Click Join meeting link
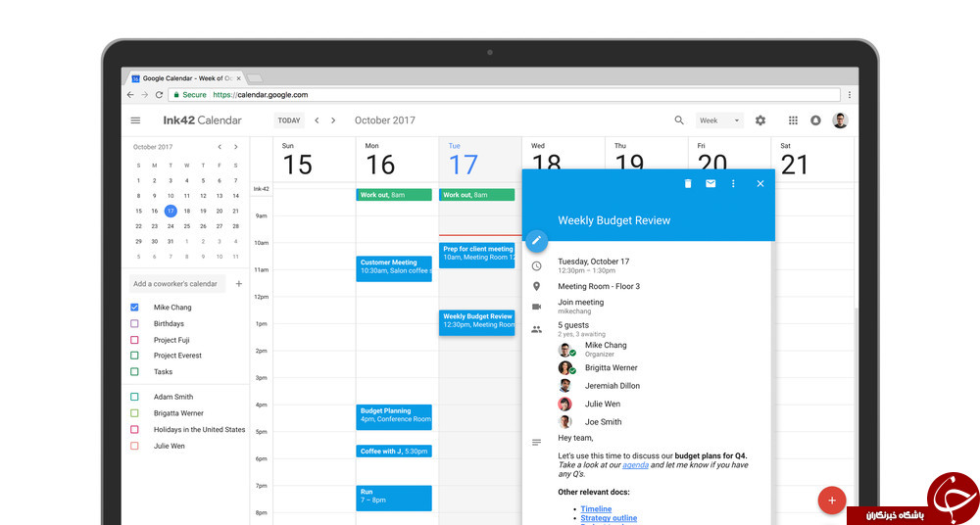Image resolution: width=980 pixels, height=525 pixels. (580, 303)
